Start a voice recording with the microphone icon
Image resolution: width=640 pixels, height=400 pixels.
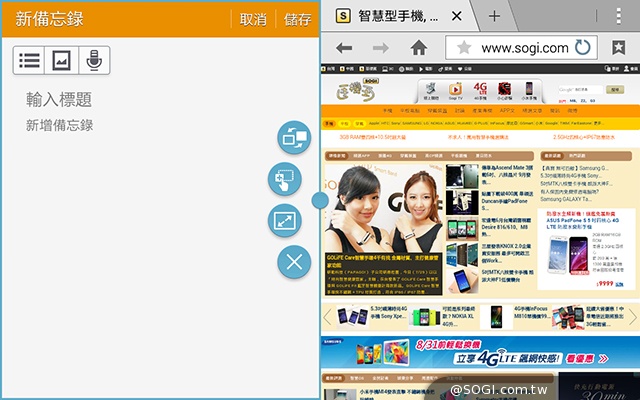(94, 60)
